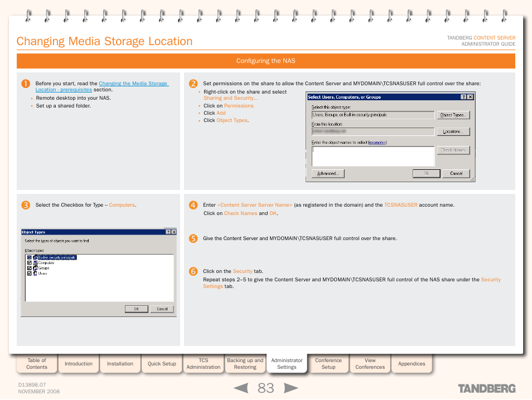
Task: Open the Table of Contents tab
Action: [37, 363]
